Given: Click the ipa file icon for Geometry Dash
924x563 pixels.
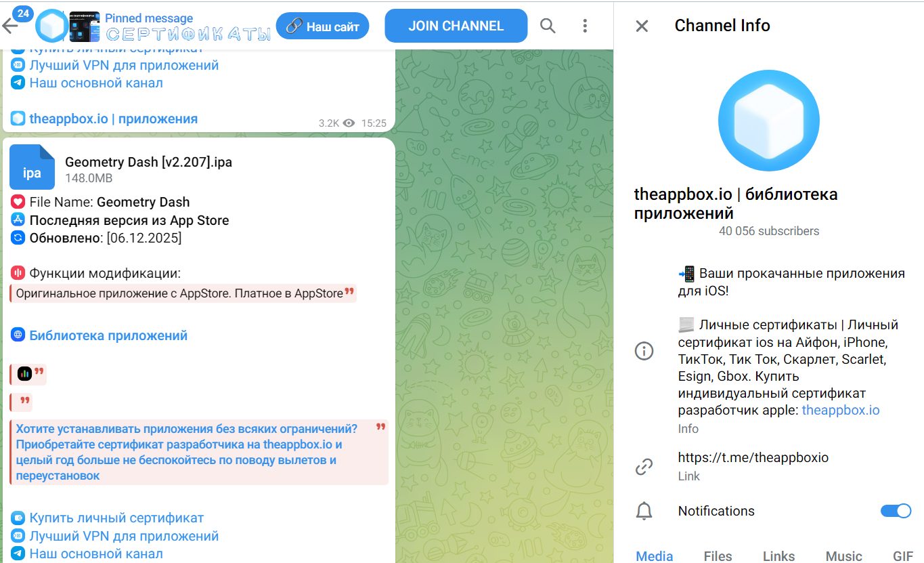Looking at the screenshot, I should click(32, 167).
